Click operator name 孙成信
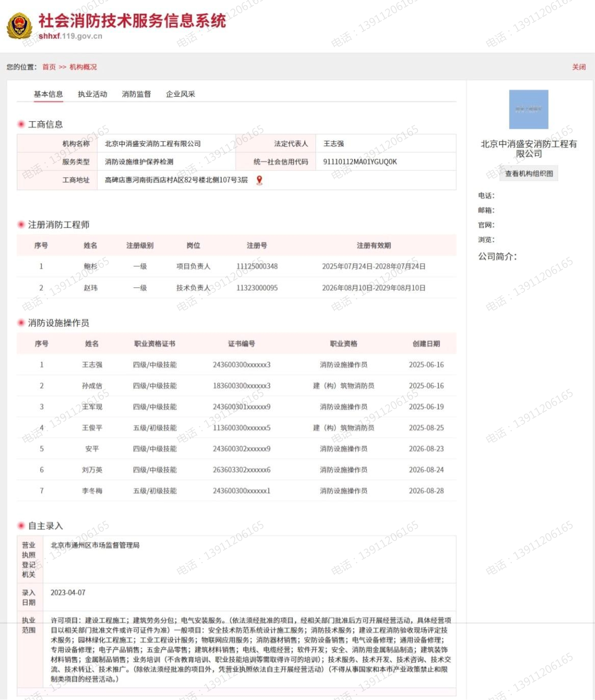Image resolution: width=595 pixels, height=700 pixels. (92, 386)
